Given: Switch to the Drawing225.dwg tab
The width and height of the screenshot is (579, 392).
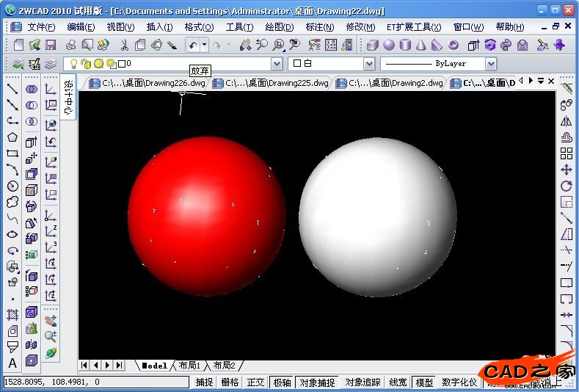Looking at the screenshot, I should pos(271,83).
